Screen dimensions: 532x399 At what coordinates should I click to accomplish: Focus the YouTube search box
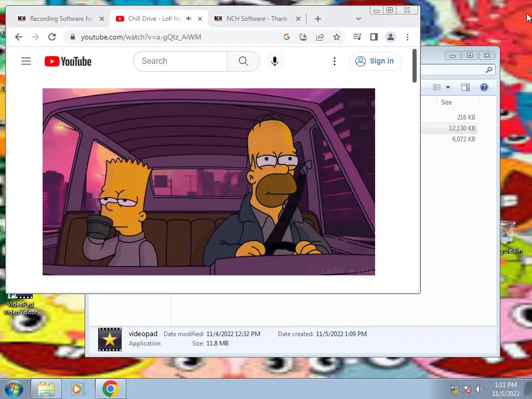click(x=180, y=61)
